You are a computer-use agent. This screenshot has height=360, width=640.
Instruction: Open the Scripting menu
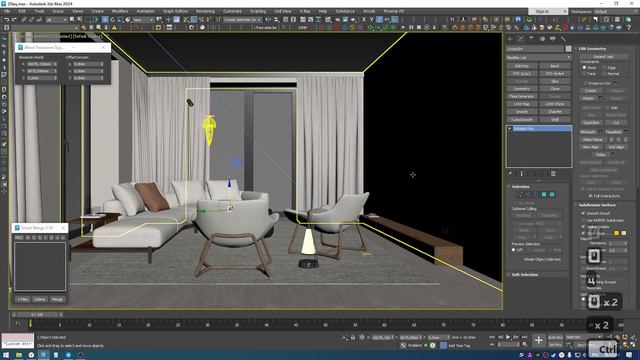tap(258, 11)
